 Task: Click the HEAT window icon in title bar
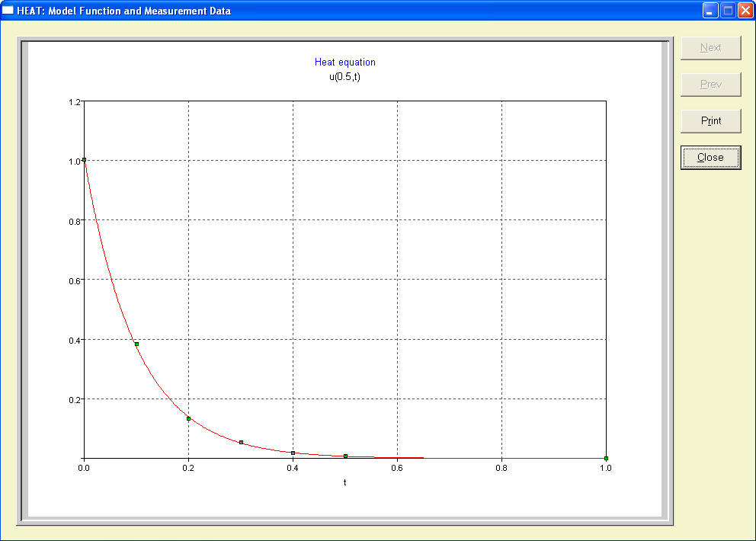click(8, 11)
